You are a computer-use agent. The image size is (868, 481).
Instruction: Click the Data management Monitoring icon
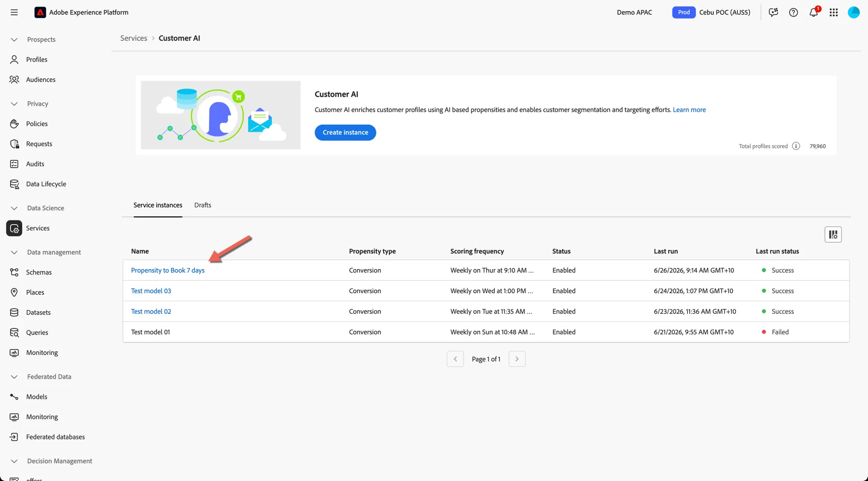click(15, 352)
